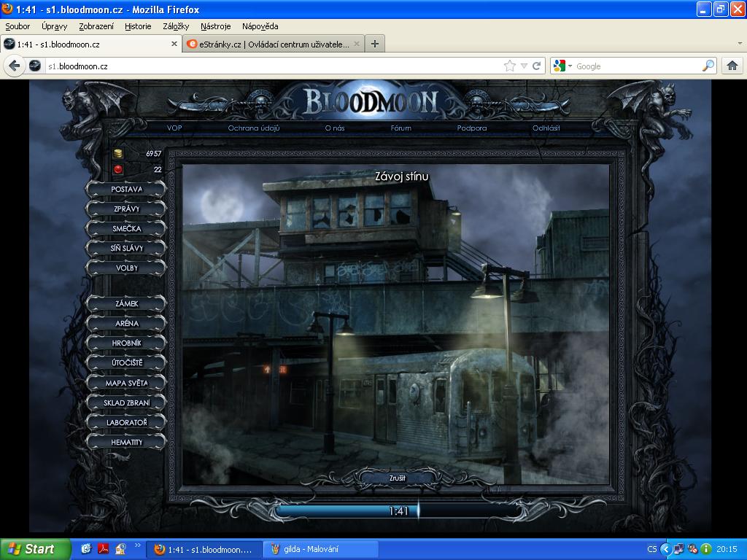
Task: Open the POSTAVA character page
Action: pyautogui.click(x=126, y=189)
